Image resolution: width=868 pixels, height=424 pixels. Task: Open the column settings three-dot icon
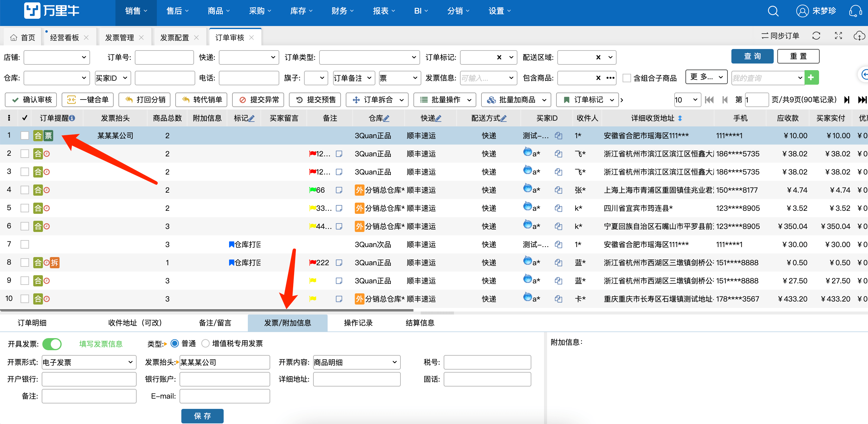tap(9, 118)
